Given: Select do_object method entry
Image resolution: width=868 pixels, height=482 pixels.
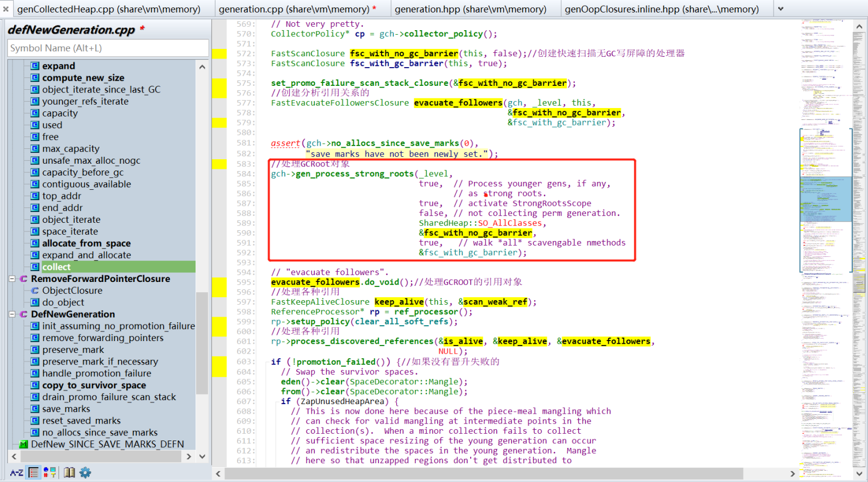Looking at the screenshot, I should click(x=63, y=302).
